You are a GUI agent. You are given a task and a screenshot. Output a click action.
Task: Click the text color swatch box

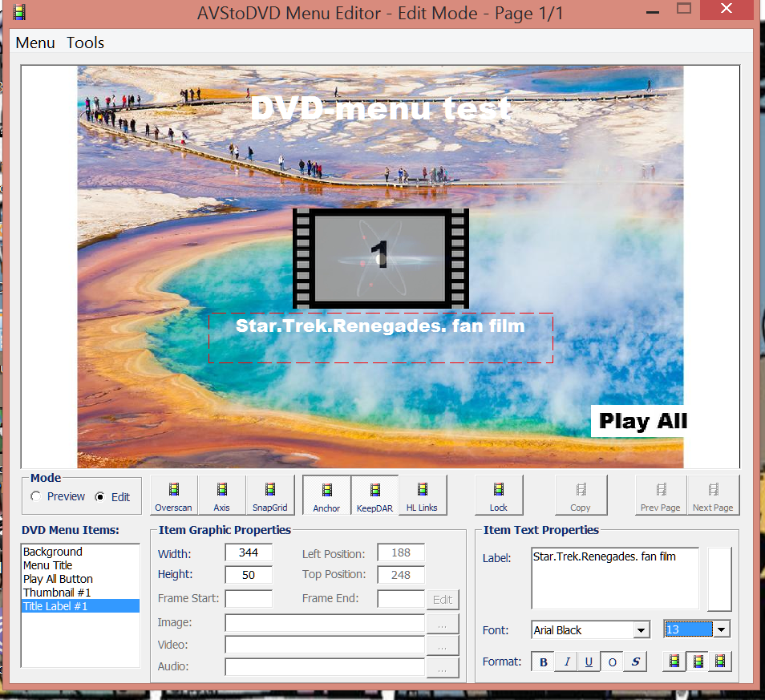[x=719, y=579]
